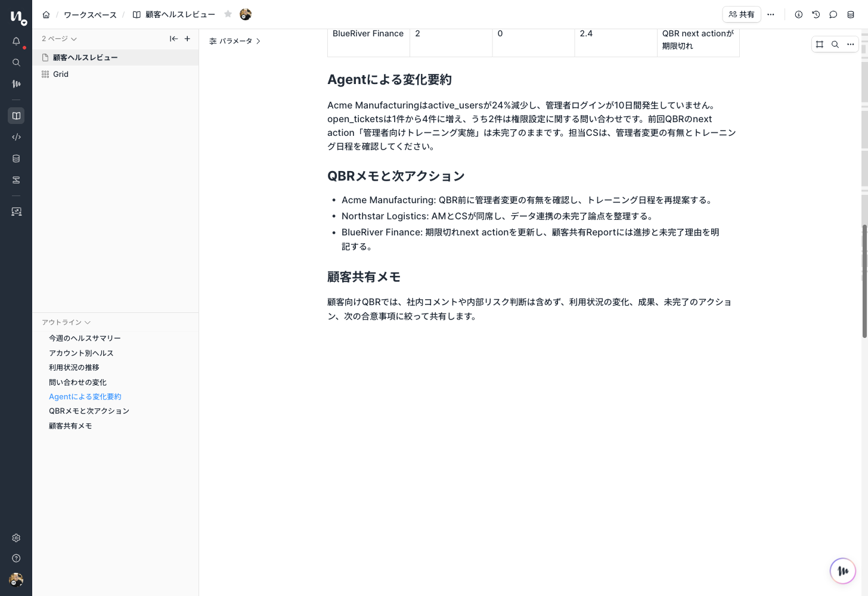The height and width of the screenshot is (596, 868).
Task: Click the owner avatar beside the title
Action: (245, 14)
